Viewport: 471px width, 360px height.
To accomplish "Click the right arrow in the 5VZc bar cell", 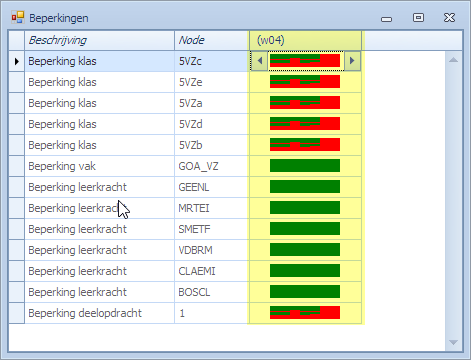I will tap(352, 61).
